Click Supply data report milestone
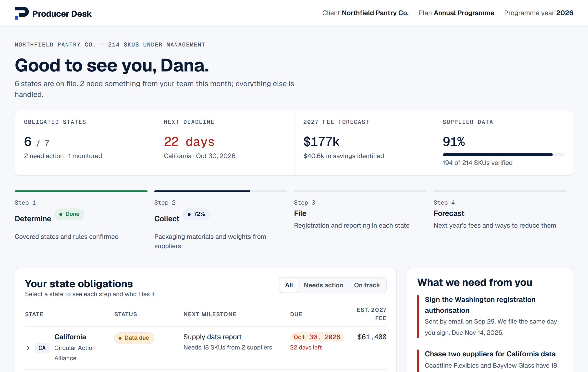The image size is (588, 372). [x=212, y=337]
